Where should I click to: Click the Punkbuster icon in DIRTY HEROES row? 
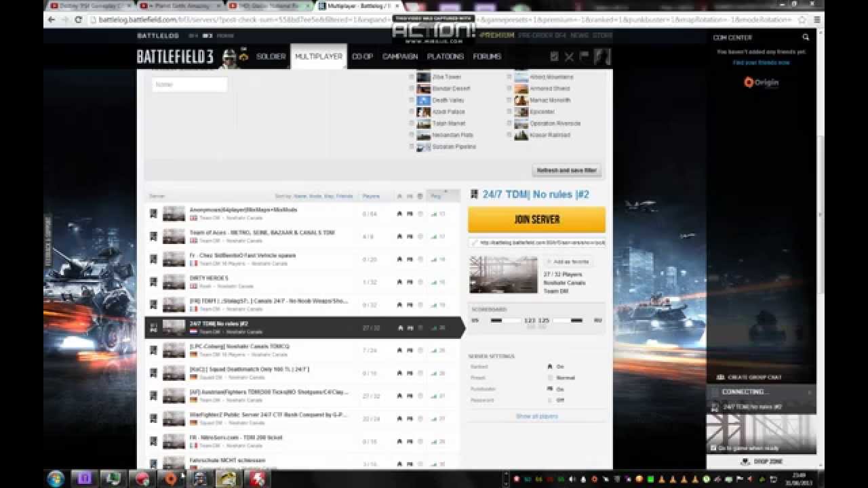[410, 282]
